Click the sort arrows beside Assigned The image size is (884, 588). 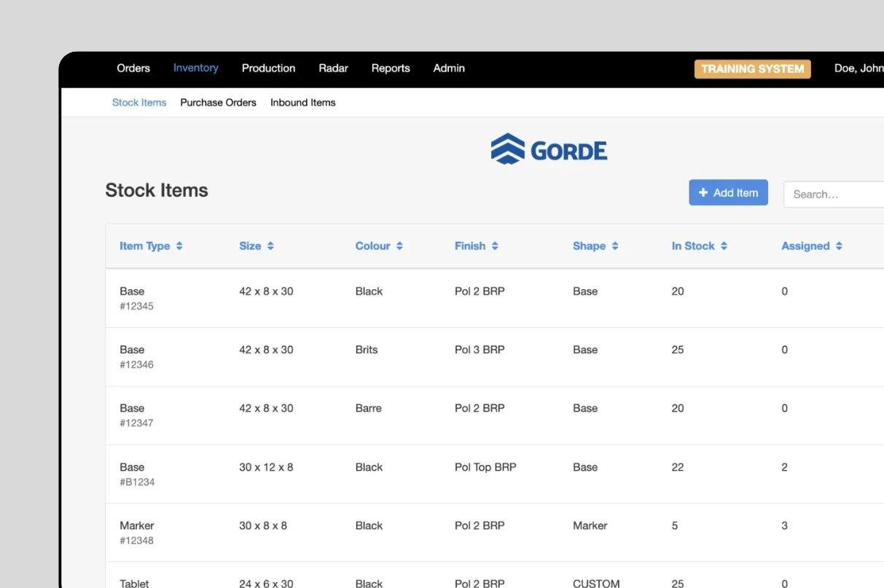click(839, 246)
